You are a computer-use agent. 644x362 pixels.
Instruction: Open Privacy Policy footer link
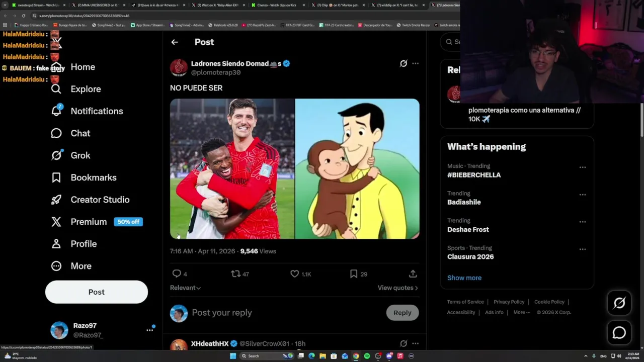tap(509, 302)
